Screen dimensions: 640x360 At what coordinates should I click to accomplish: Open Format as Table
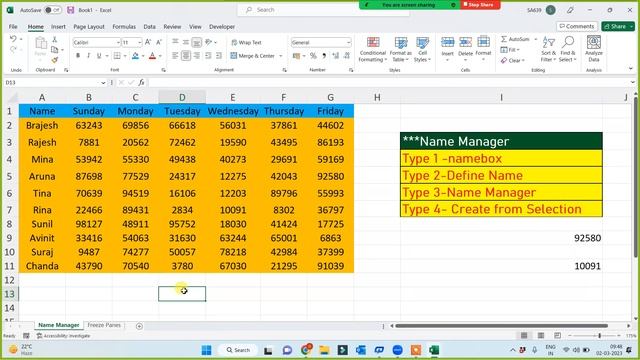(400, 42)
